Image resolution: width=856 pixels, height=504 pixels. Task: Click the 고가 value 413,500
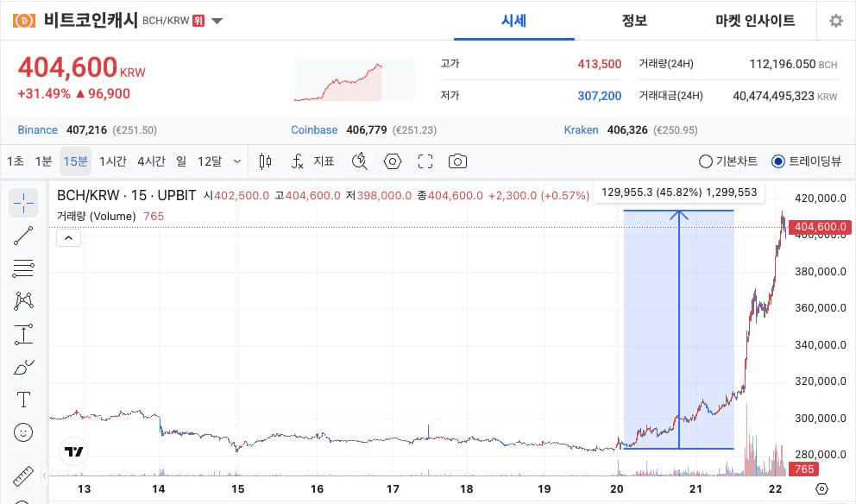coord(600,64)
